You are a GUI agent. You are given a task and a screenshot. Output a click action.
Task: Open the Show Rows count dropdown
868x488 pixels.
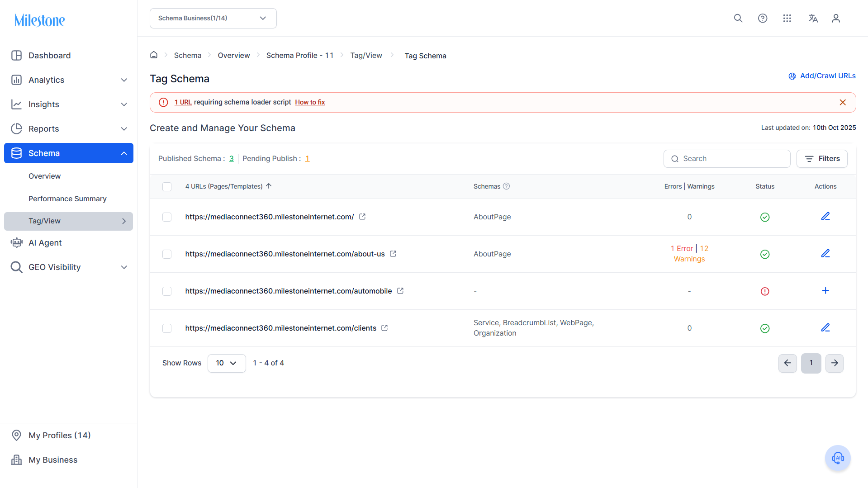(227, 363)
